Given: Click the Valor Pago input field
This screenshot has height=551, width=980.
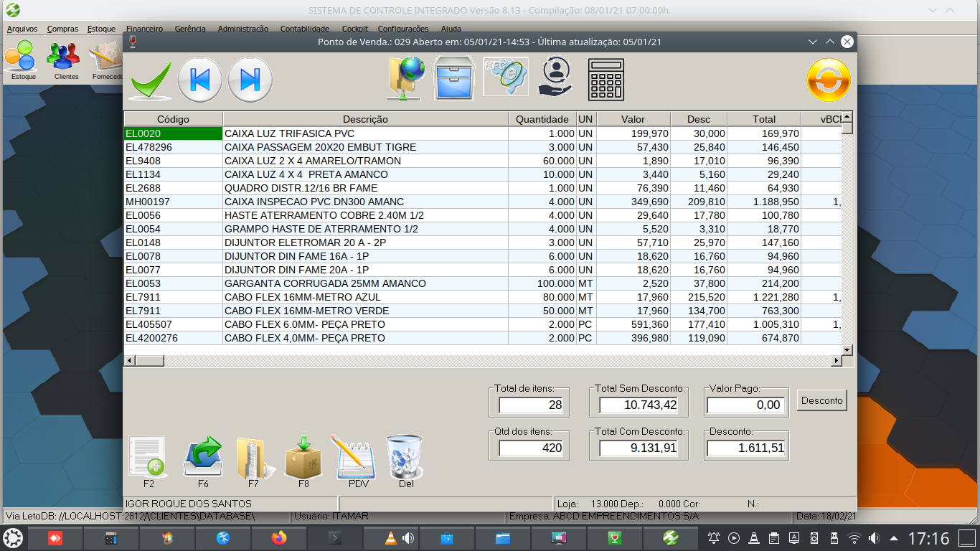Looking at the screenshot, I should [746, 405].
